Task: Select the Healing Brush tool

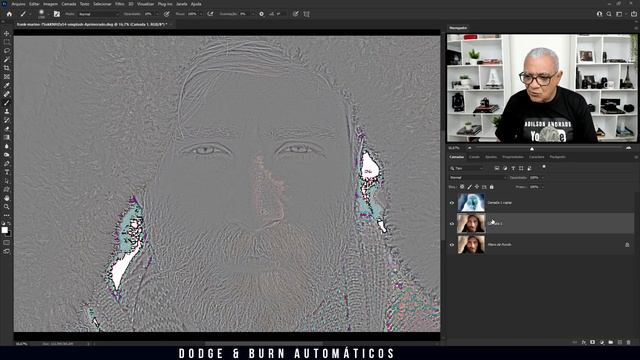Action: click(7, 94)
